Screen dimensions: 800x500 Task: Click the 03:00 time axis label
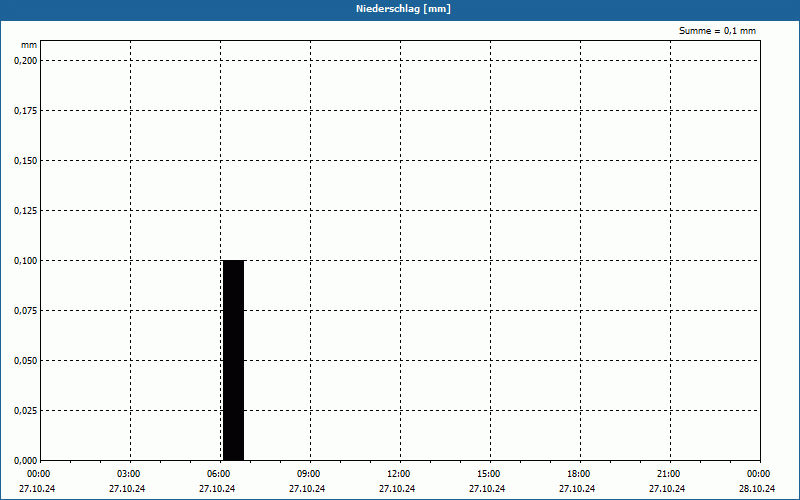pos(128,474)
